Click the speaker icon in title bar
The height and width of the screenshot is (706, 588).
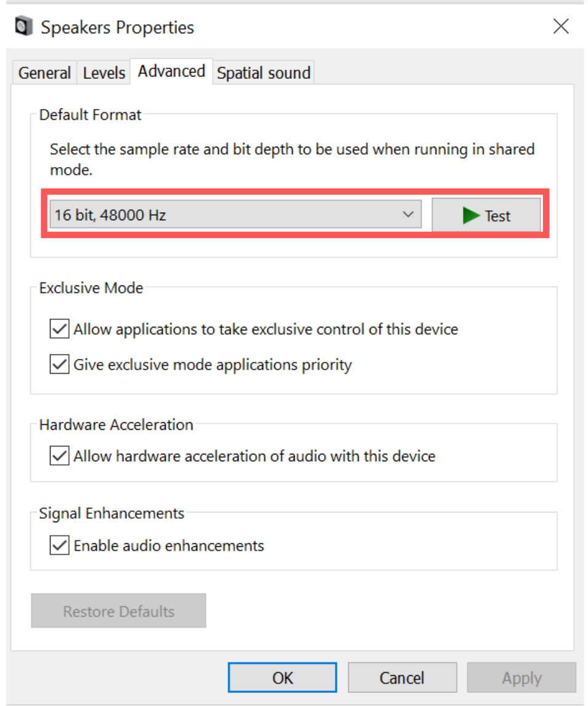tap(23, 27)
